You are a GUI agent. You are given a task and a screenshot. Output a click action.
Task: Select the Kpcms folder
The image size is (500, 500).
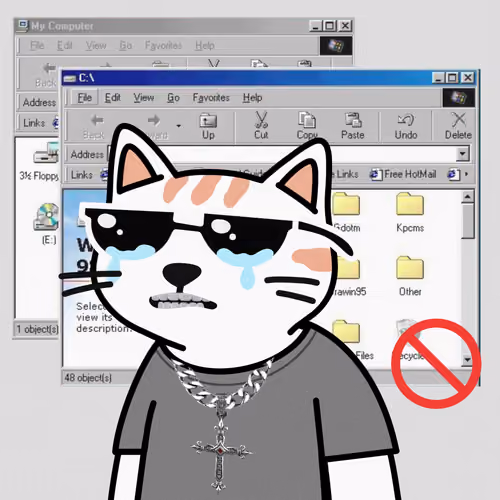tap(410, 204)
